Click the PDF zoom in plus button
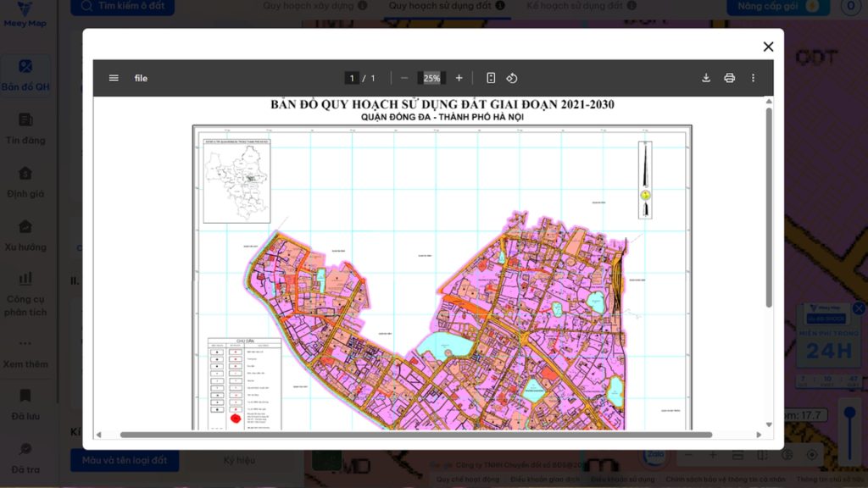Screen dimensions: 868x488 459,78
